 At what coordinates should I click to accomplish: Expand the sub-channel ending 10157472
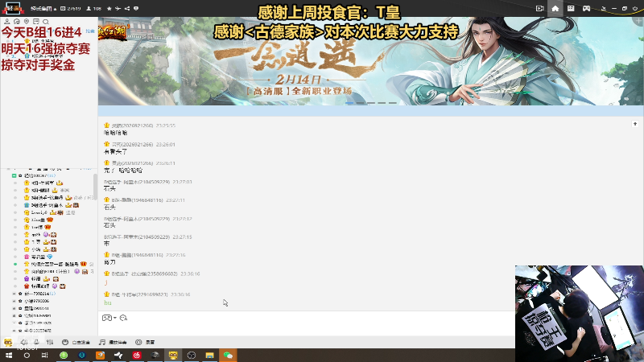[14, 331]
